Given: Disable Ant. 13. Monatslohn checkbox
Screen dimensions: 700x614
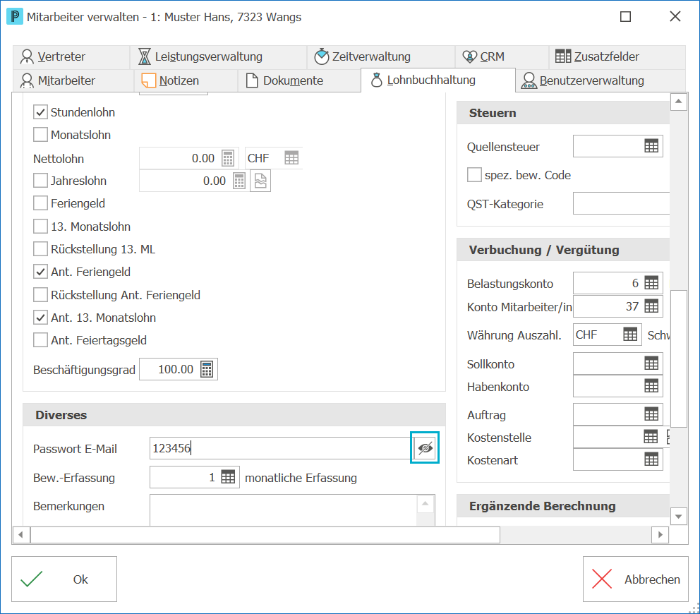Looking at the screenshot, I should coord(41,318).
